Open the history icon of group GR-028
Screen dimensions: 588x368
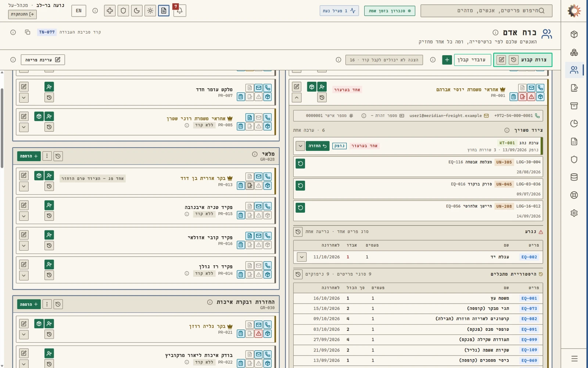tap(58, 156)
